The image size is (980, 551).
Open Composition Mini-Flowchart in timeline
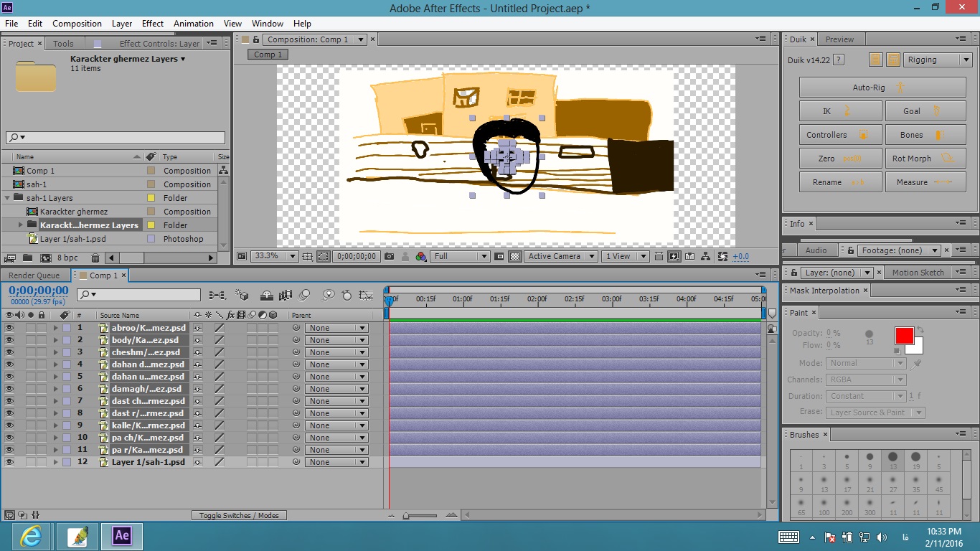pyautogui.click(x=217, y=295)
